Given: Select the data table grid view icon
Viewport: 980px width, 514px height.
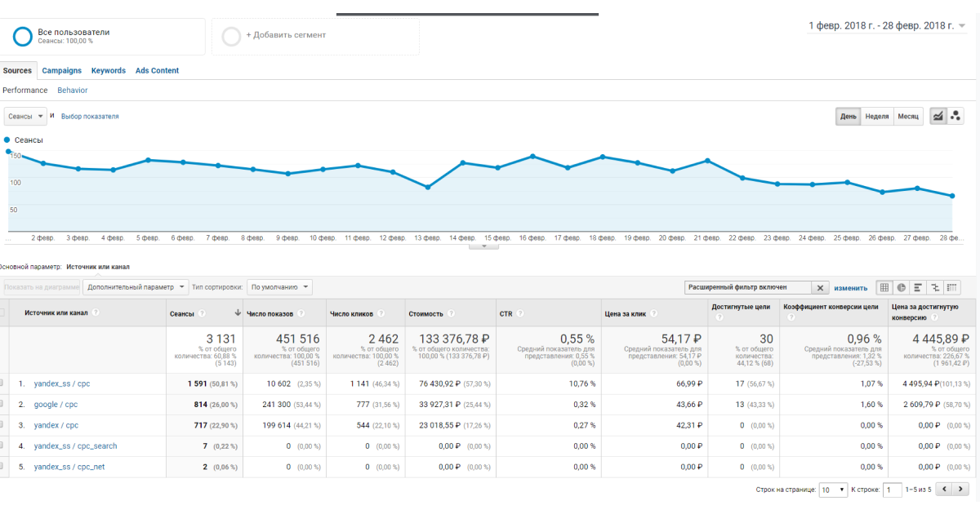Looking at the screenshot, I should click(884, 287).
